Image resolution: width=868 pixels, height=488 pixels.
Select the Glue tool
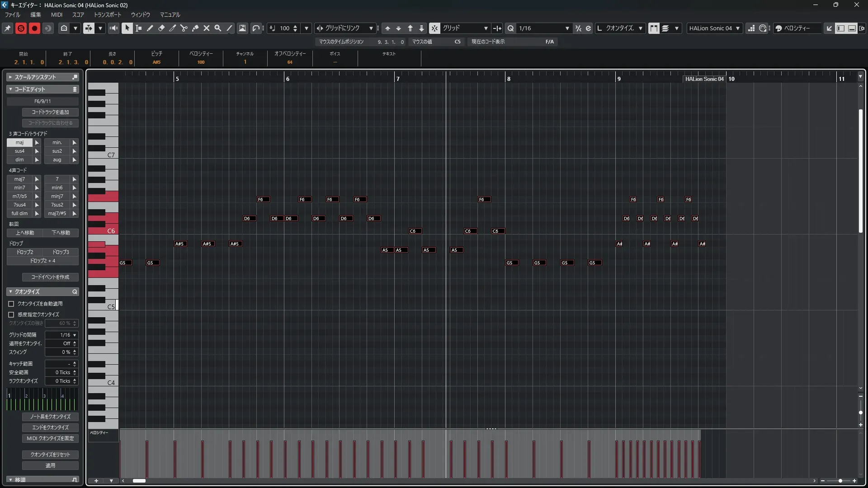coord(195,28)
